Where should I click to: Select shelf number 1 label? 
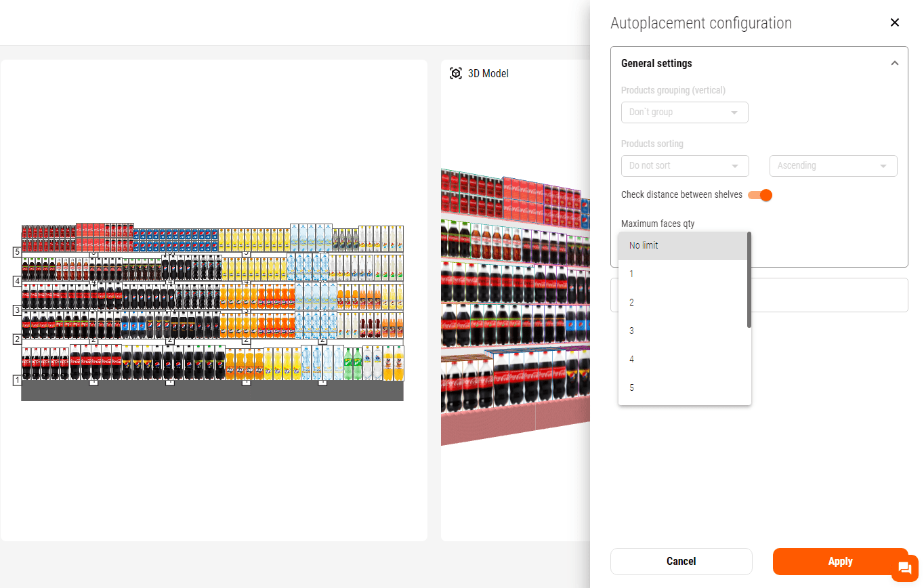pyautogui.click(x=17, y=380)
